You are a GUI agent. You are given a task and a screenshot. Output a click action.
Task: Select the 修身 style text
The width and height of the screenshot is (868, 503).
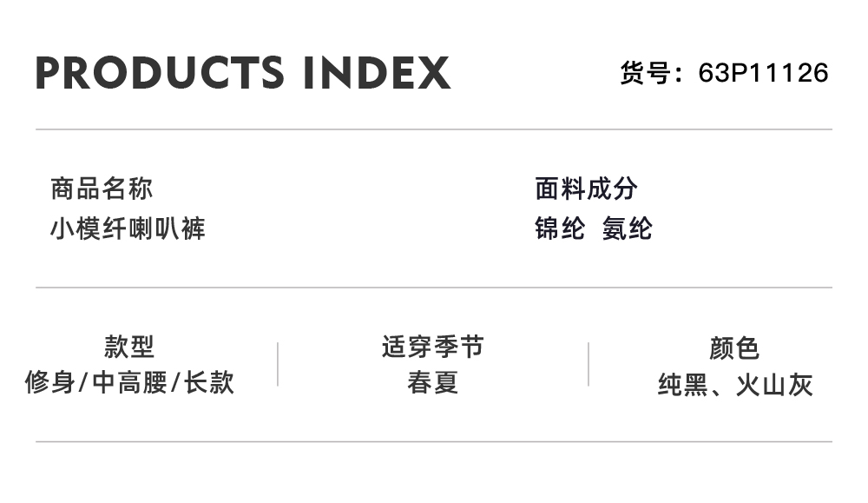[49, 383]
